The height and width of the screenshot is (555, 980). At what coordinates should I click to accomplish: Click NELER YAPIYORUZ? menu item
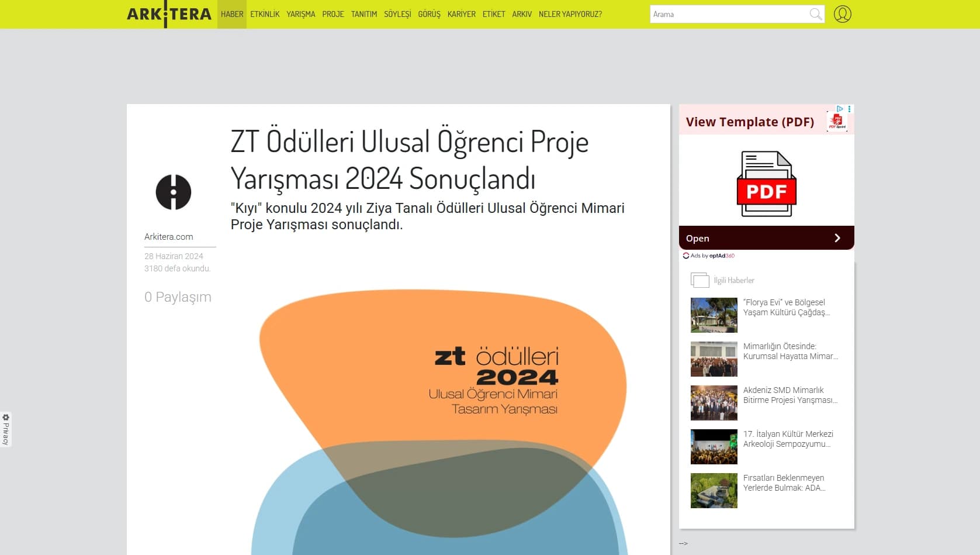570,14
